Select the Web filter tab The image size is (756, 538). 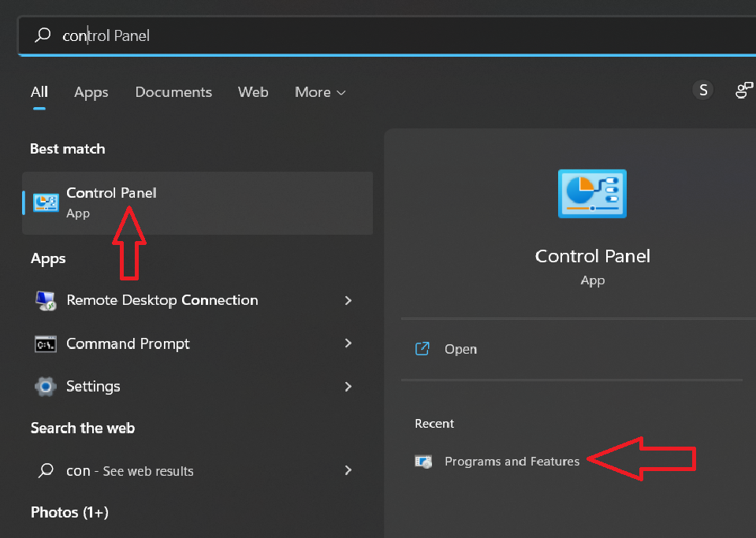[x=253, y=92]
